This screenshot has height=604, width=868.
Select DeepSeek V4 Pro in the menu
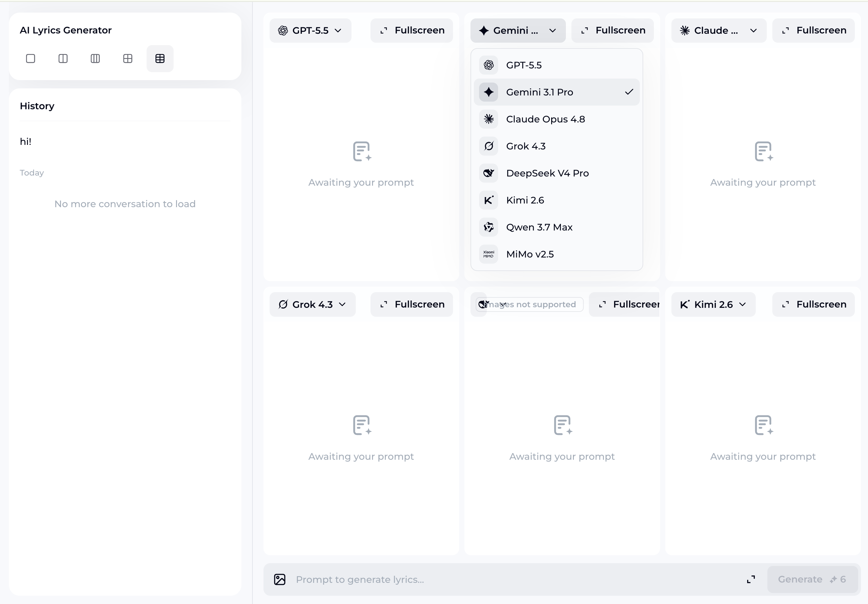(x=556, y=173)
